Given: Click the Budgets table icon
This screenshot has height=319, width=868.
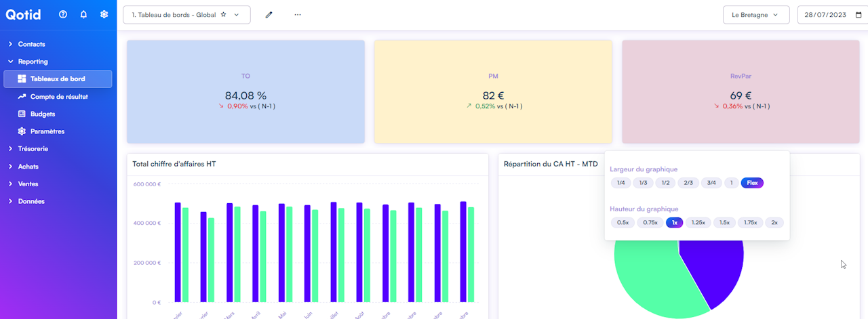Looking at the screenshot, I should click(x=22, y=114).
